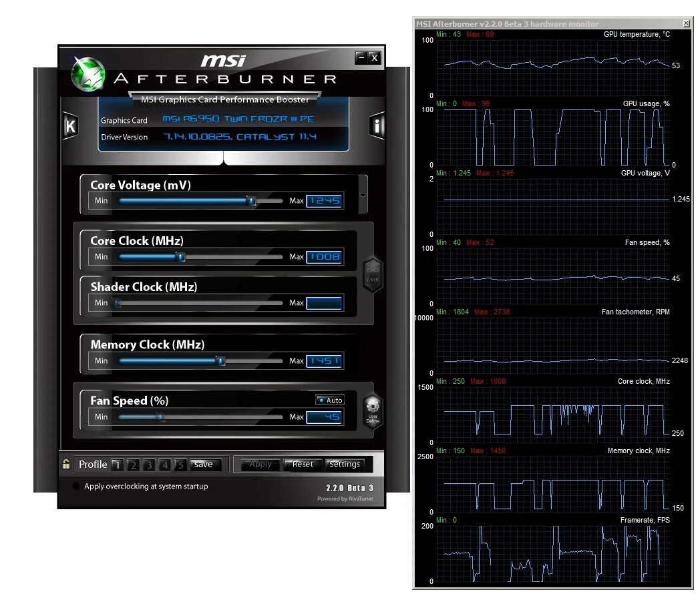Click the profile save button
The width and height of the screenshot is (700, 602).
(x=205, y=465)
